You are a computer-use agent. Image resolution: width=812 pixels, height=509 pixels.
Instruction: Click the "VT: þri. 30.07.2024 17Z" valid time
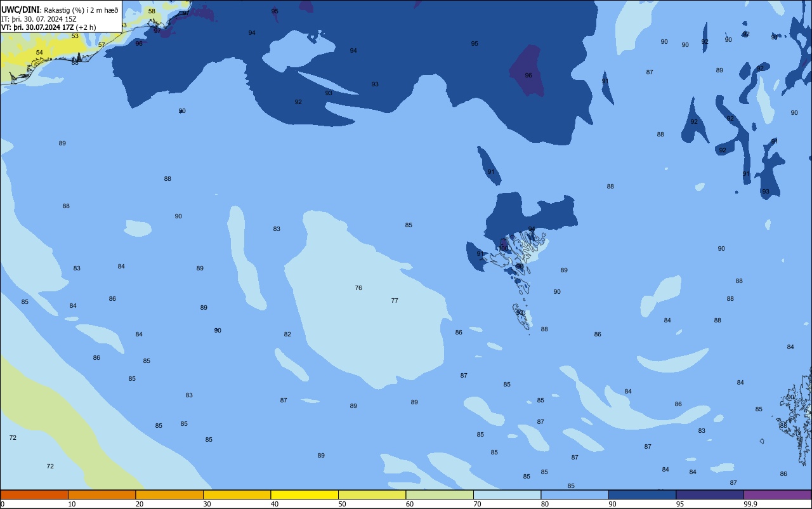point(37,27)
